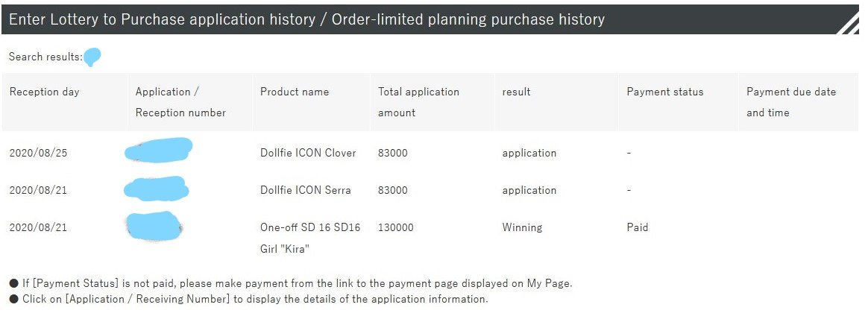Click the One-off SD 16 Girl "Kira" product

click(310, 238)
